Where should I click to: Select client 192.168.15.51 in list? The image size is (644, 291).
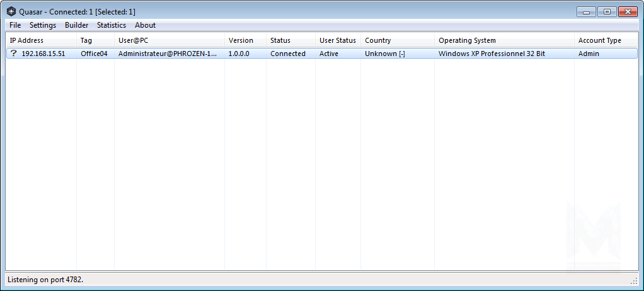coord(43,54)
